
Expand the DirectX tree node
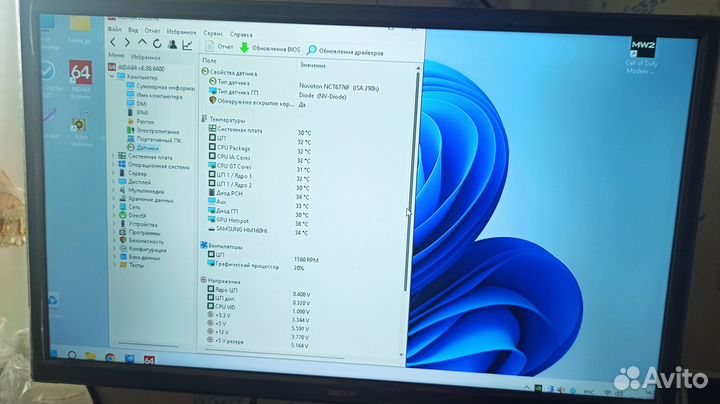click(114, 215)
